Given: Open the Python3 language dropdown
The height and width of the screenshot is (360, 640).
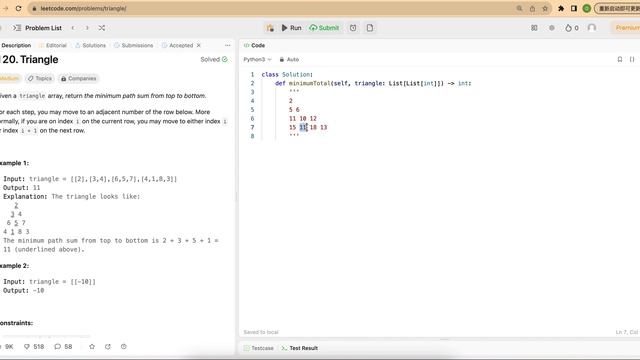Looking at the screenshot, I should [x=257, y=59].
